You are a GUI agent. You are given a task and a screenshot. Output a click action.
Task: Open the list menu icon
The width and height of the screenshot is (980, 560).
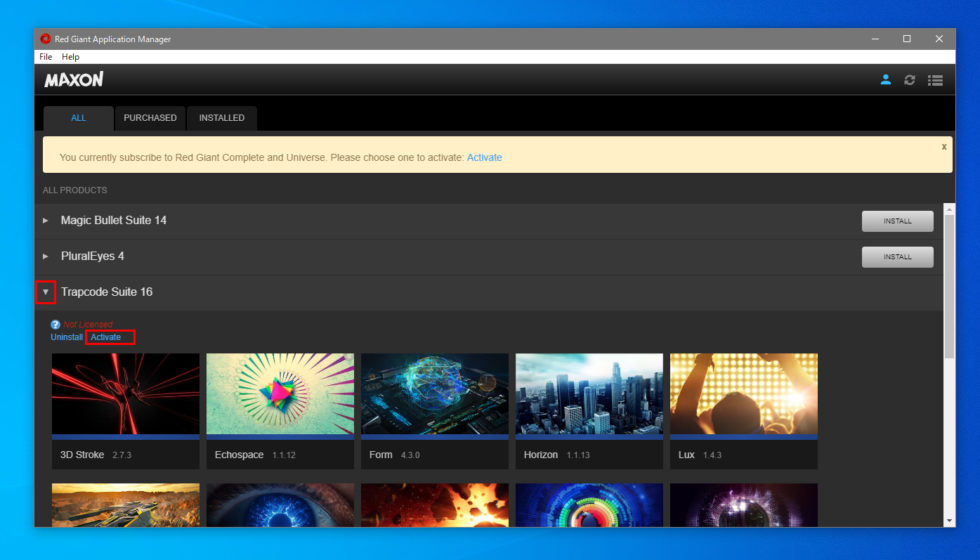tap(935, 80)
